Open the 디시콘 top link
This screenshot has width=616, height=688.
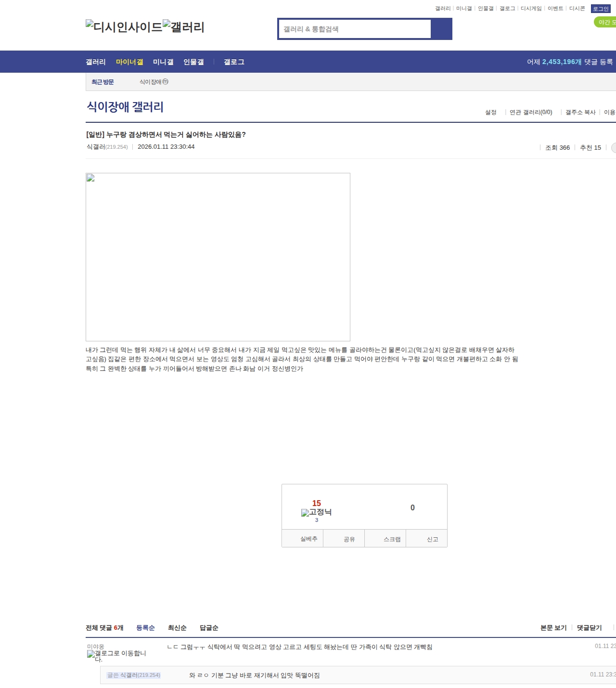[577, 9]
